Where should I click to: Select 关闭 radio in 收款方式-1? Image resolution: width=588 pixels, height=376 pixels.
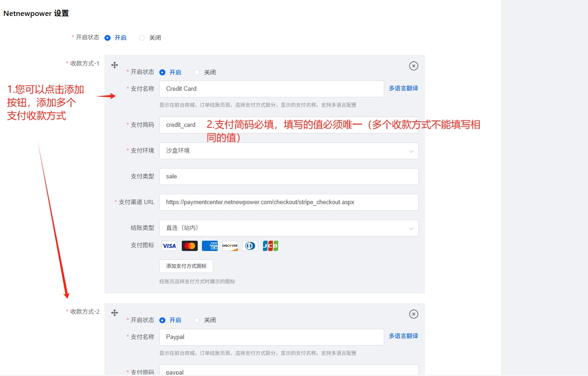tap(197, 73)
